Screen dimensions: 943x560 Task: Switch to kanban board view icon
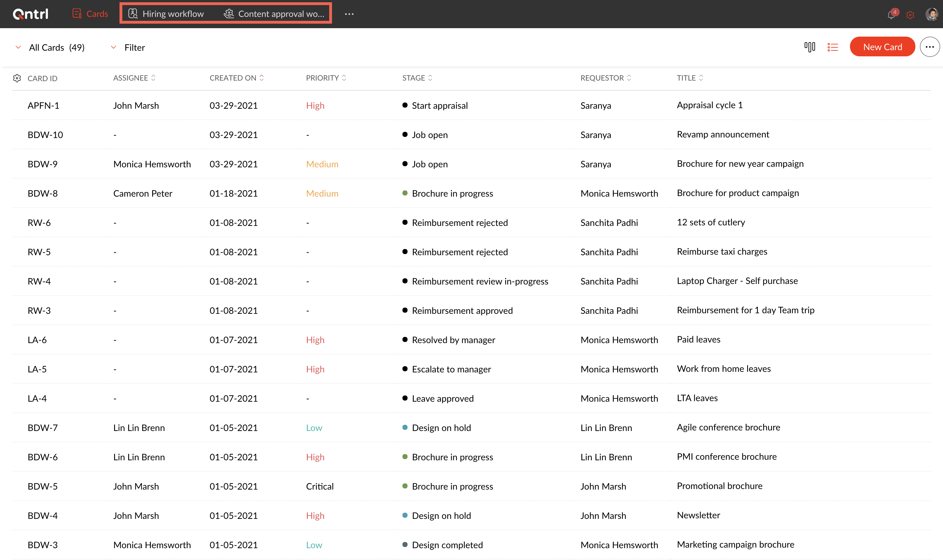coord(809,47)
